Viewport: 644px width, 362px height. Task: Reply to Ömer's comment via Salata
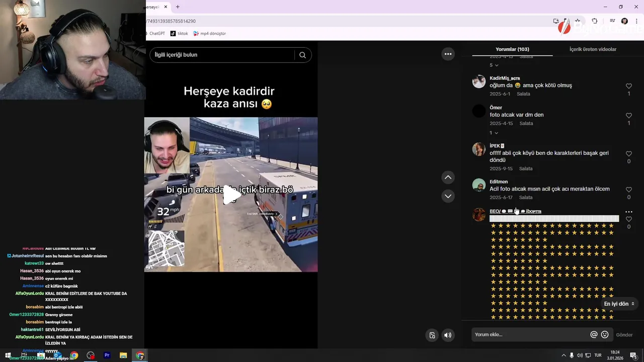526,123
